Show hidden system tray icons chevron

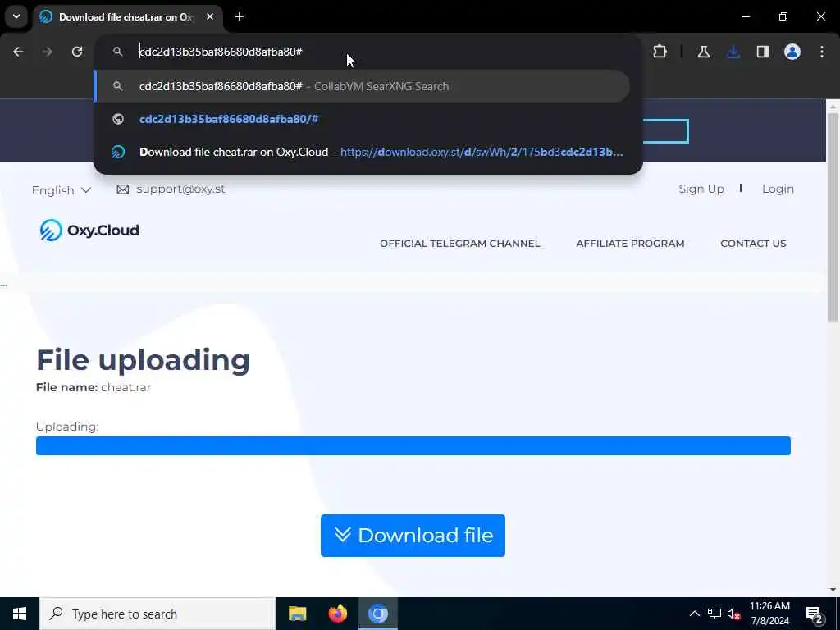pos(694,614)
